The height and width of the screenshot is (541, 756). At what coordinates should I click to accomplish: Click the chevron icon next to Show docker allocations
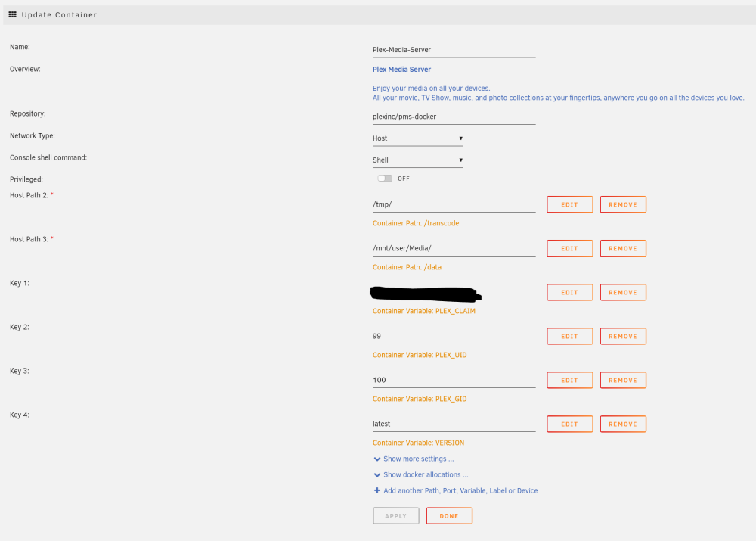point(377,475)
